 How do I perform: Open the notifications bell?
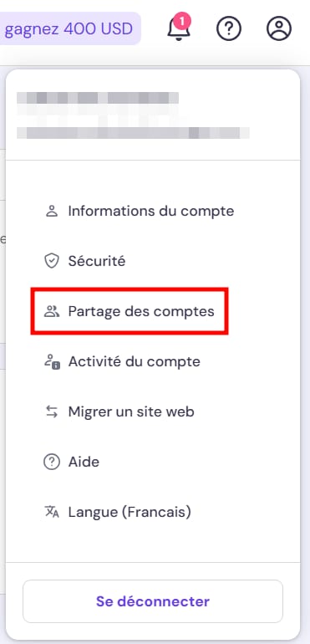point(179,28)
